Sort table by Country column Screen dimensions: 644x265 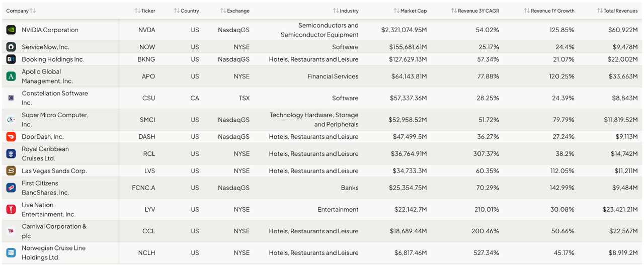(186, 11)
